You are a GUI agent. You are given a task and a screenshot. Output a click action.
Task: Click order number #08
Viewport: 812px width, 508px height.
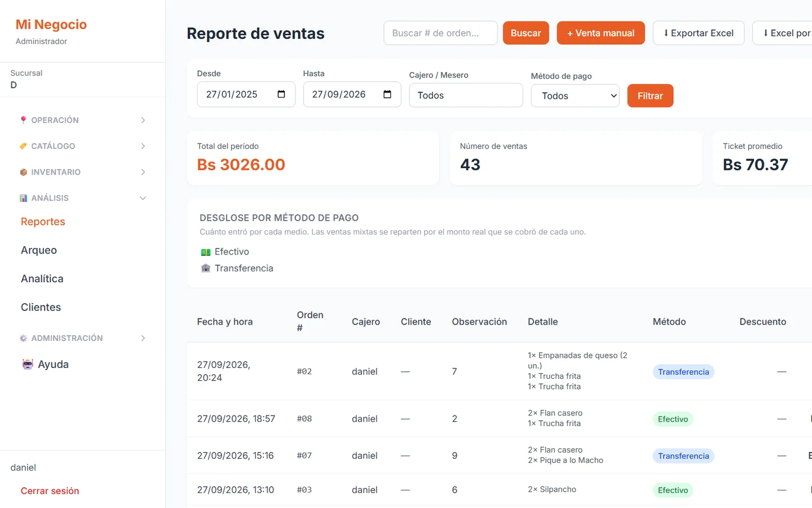click(x=304, y=419)
